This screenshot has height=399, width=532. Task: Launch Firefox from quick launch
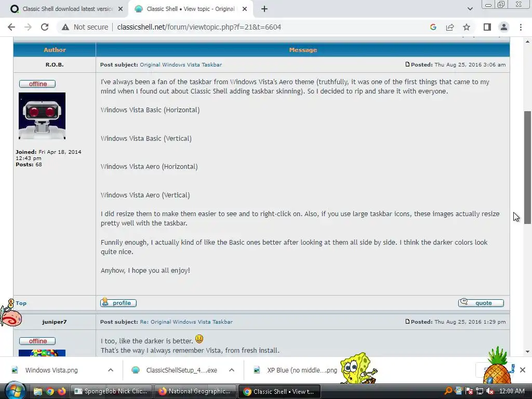pos(62,392)
